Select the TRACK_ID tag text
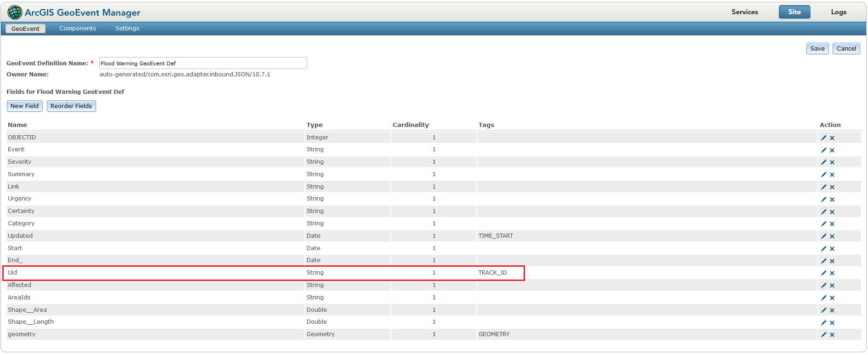 click(493, 273)
